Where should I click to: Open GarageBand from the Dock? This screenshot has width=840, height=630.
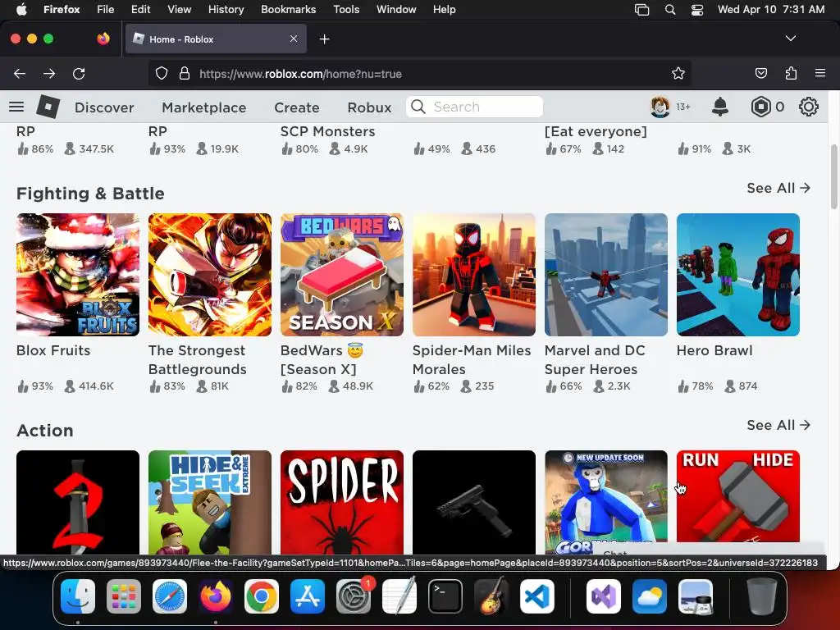click(x=491, y=596)
